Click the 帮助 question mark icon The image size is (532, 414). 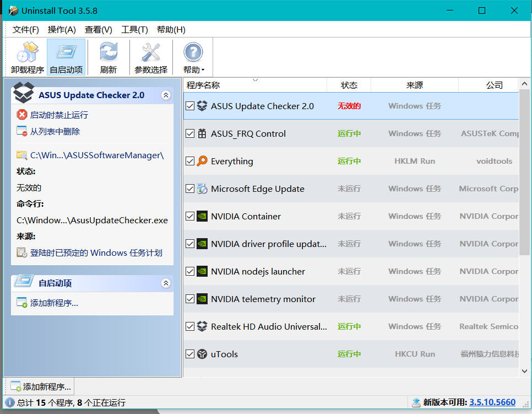[193, 52]
